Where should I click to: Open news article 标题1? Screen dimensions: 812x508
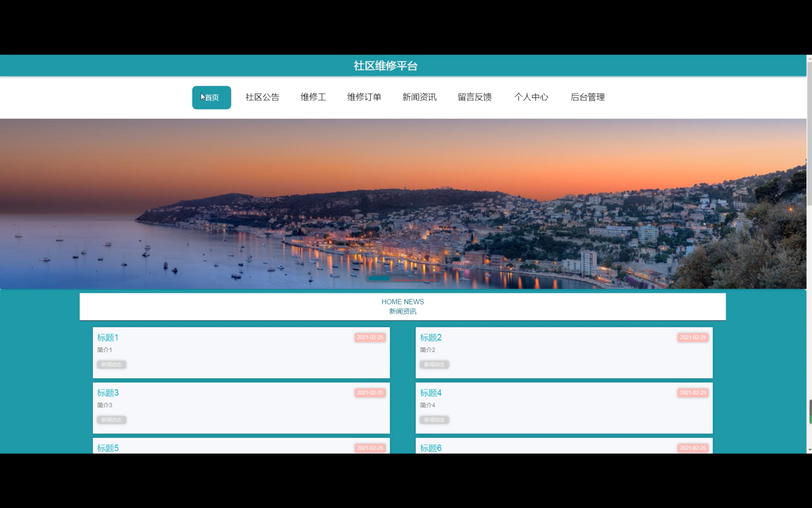click(107, 337)
